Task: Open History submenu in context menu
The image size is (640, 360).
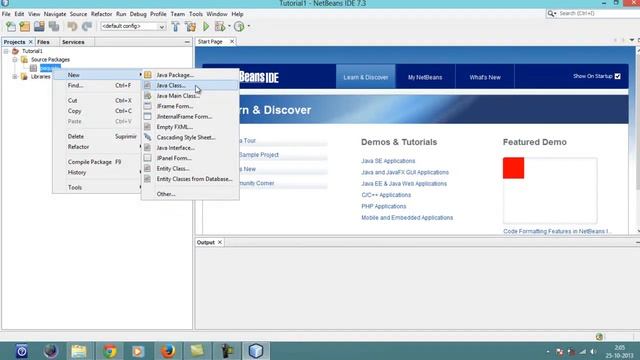Action: tap(97, 173)
